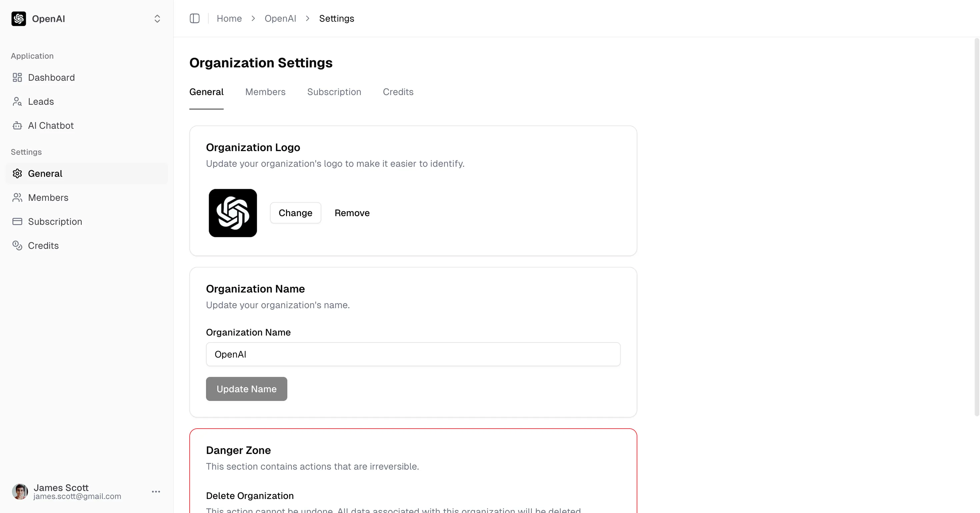This screenshot has width=980, height=513.
Task: Open the organization switcher chevron
Action: [157, 19]
